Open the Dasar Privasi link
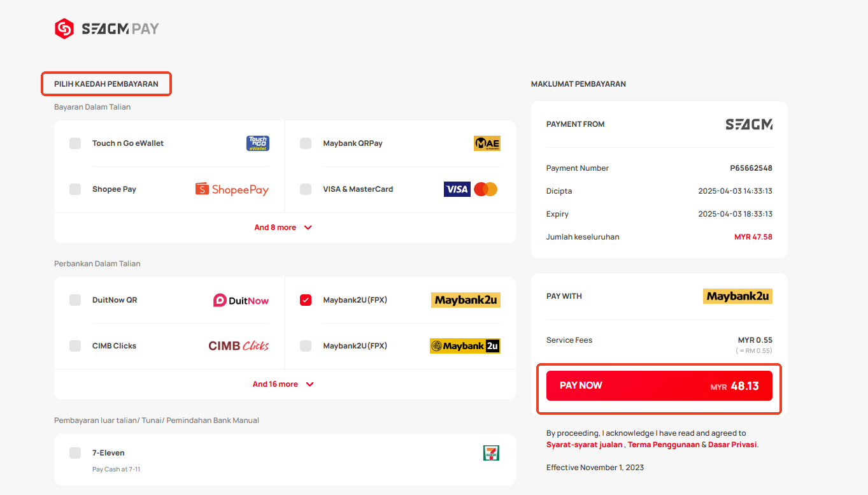868x495 pixels. [732, 445]
